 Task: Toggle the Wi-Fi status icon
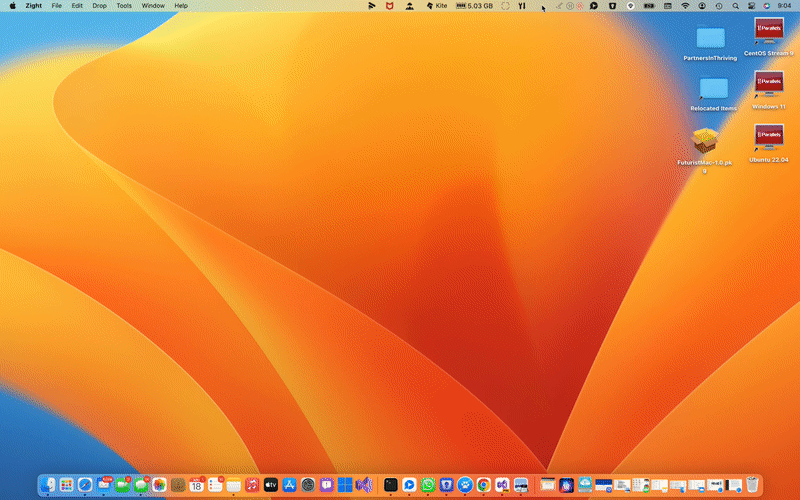tap(685, 6)
